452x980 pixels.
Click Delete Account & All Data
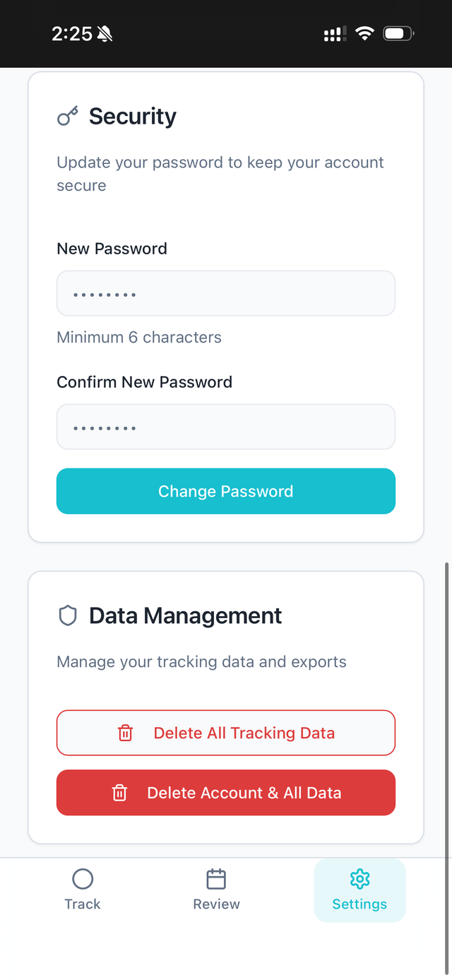(226, 792)
